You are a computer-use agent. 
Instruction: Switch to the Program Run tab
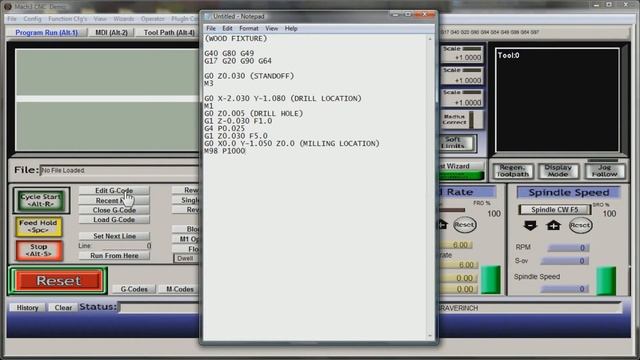point(47,33)
